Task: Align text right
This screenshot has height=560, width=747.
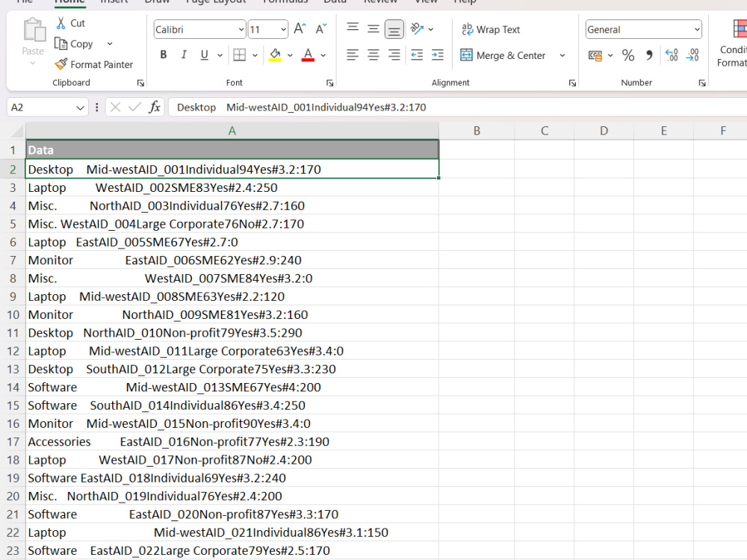Action: [x=394, y=55]
